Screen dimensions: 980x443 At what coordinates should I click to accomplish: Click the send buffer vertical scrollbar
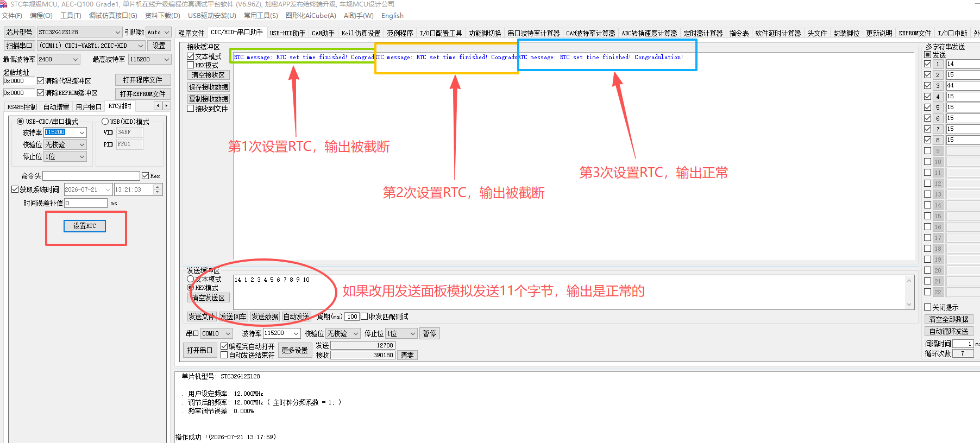click(x=909, y=293)
